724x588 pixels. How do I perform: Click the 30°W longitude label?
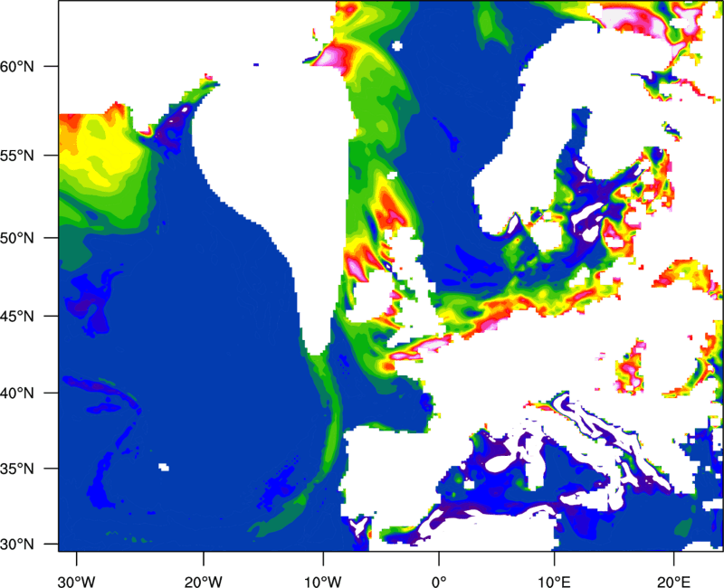(77, 582)
